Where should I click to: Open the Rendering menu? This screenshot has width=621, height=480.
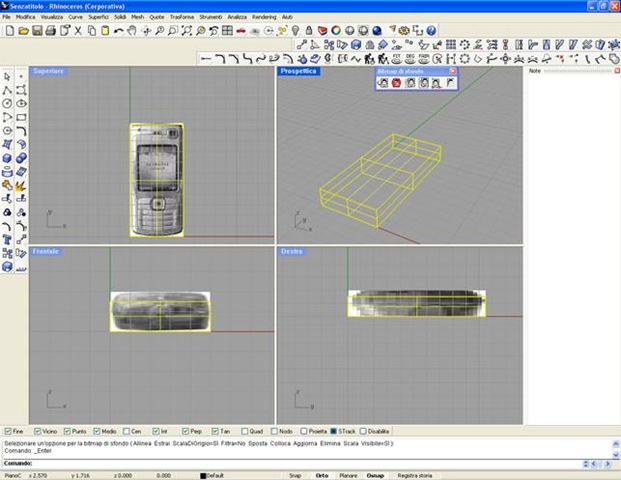point(263,17)
